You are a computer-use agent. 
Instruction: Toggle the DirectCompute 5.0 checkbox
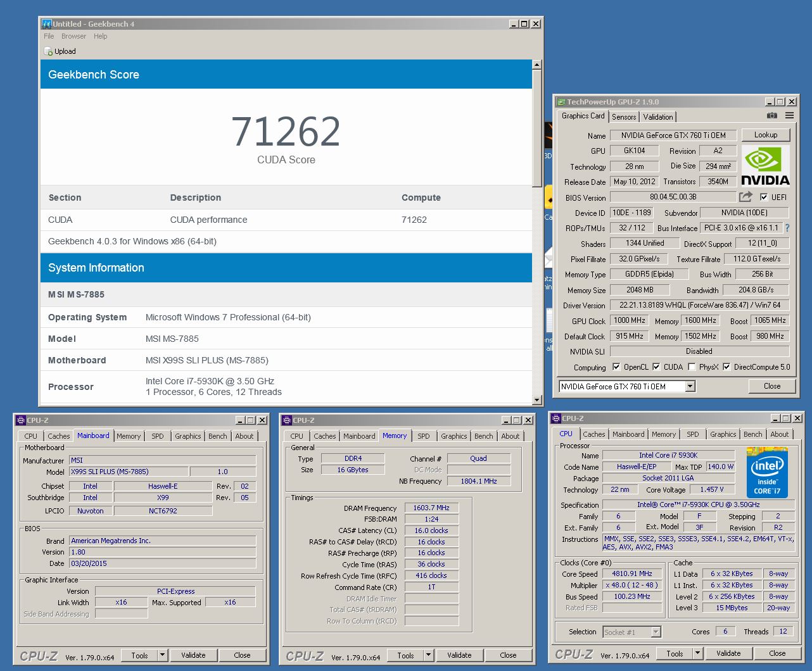pyautogui.click(x=726, y=367)
